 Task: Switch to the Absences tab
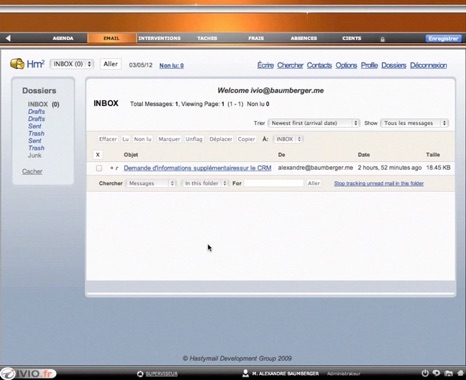point(304,38)
